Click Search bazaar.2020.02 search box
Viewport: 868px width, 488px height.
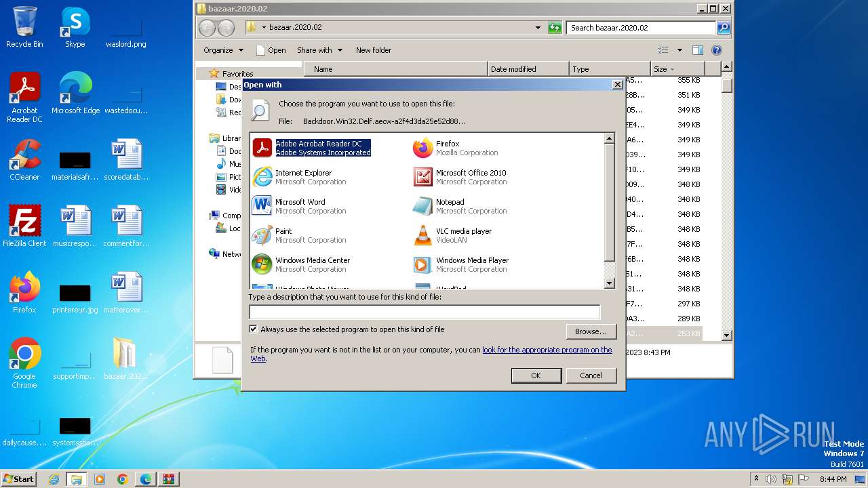point(641,28)
